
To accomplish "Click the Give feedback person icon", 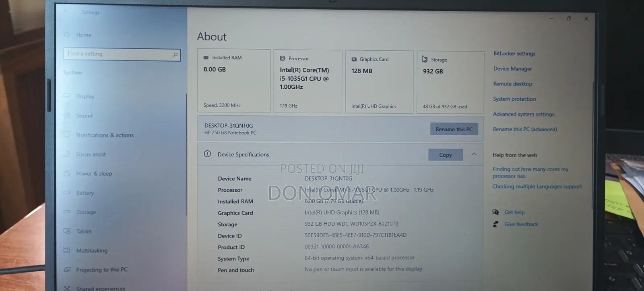I will [x=495, y=224].
